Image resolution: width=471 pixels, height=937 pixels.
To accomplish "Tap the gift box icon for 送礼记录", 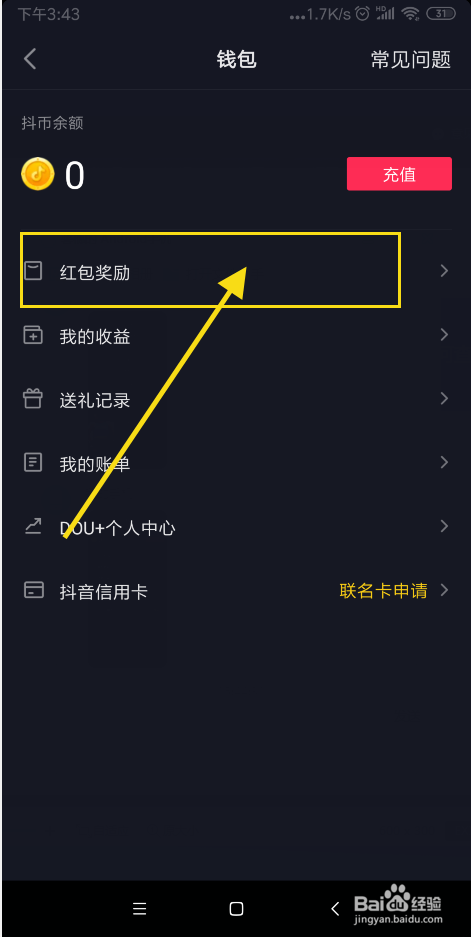I will [x=33, y=399].
